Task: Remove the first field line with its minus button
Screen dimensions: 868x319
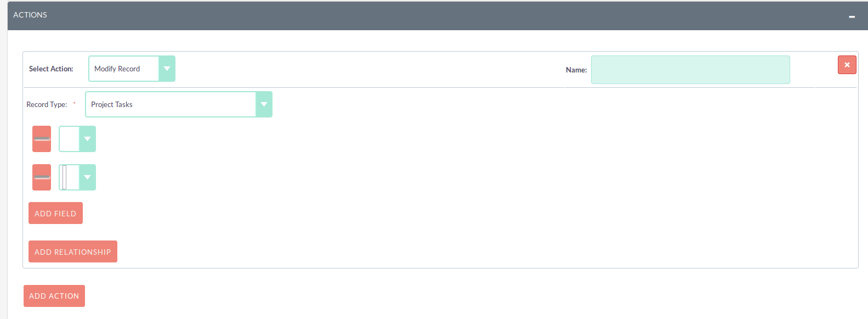Action: click(x=42, y=139)
